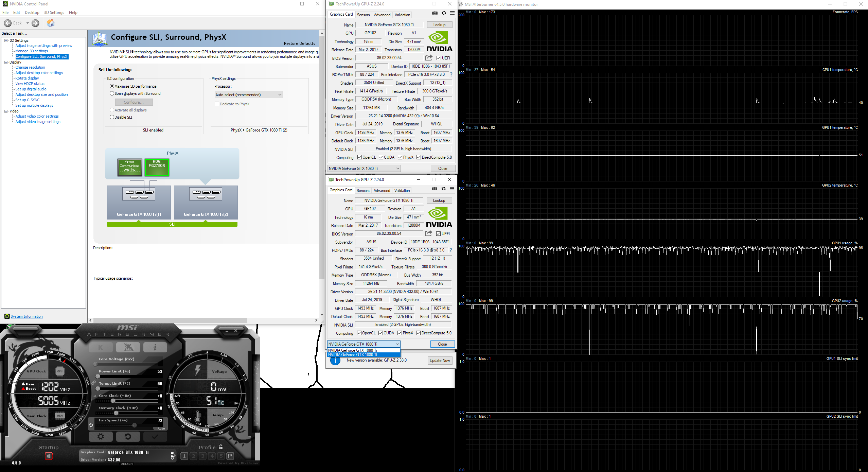The image size is (868, 472).
Task: Open Afterburner information panel via the i icon
Action: click(x=155, y=347)
